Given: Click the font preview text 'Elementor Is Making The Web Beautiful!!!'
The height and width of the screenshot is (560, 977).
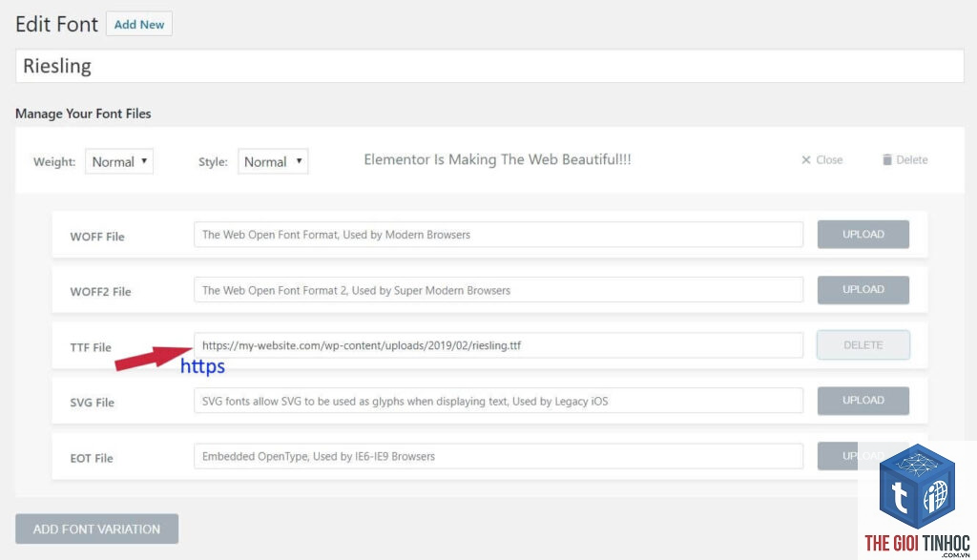Looking at the screenshot, I should click(x=497, y=159).
